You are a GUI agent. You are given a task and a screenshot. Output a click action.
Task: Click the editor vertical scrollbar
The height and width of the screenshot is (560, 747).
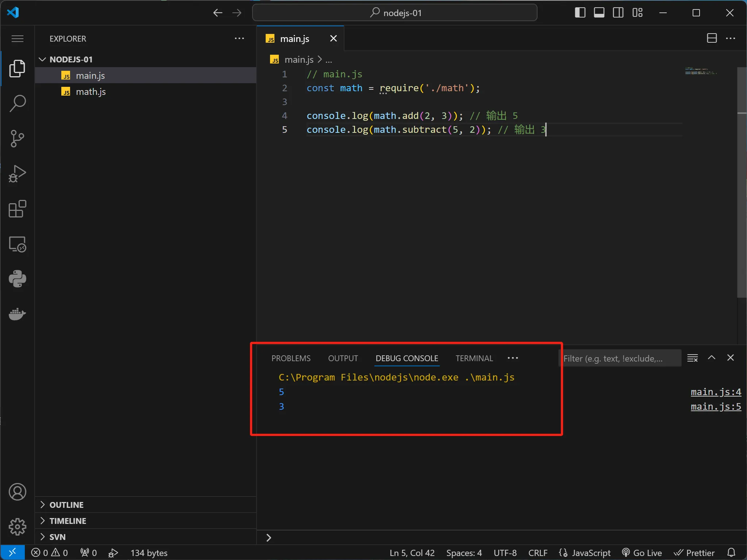[742, 182]
